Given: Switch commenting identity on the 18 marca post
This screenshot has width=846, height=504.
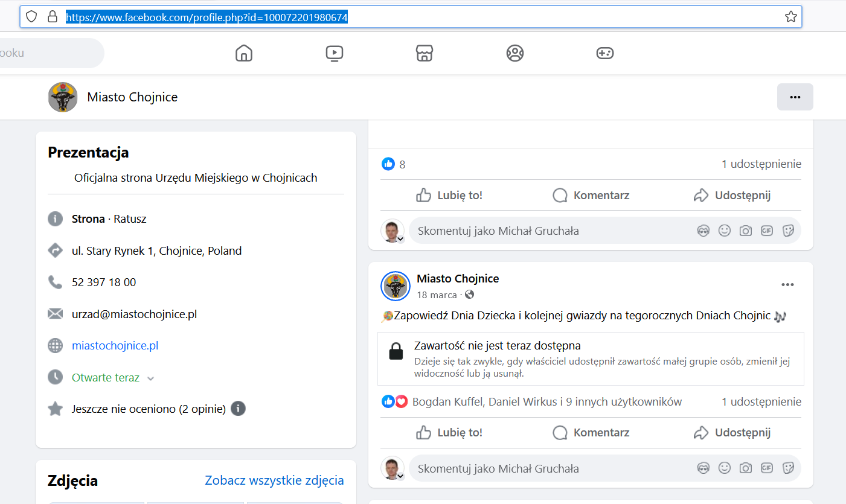Looking at the screenshot, I should pyautogui.click(x=393, y=468).
